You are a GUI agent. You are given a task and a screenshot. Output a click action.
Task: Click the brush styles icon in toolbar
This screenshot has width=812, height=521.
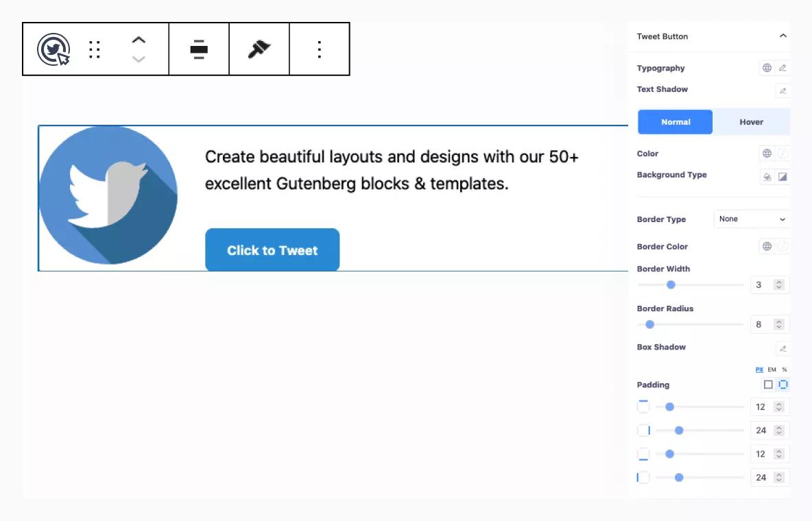[259, 49]
